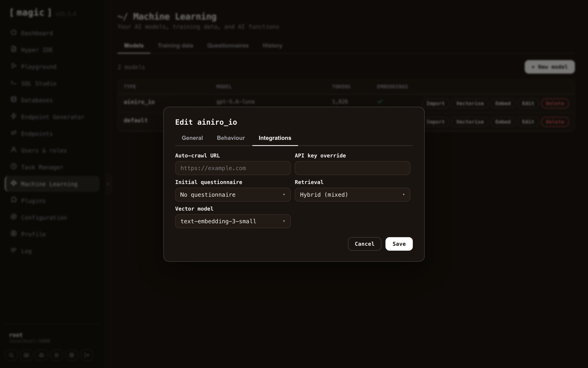Viewport: 588px width, 368px height.
Task: Open Task Manager via its clock icon
Action: click(x=14, y=167)
